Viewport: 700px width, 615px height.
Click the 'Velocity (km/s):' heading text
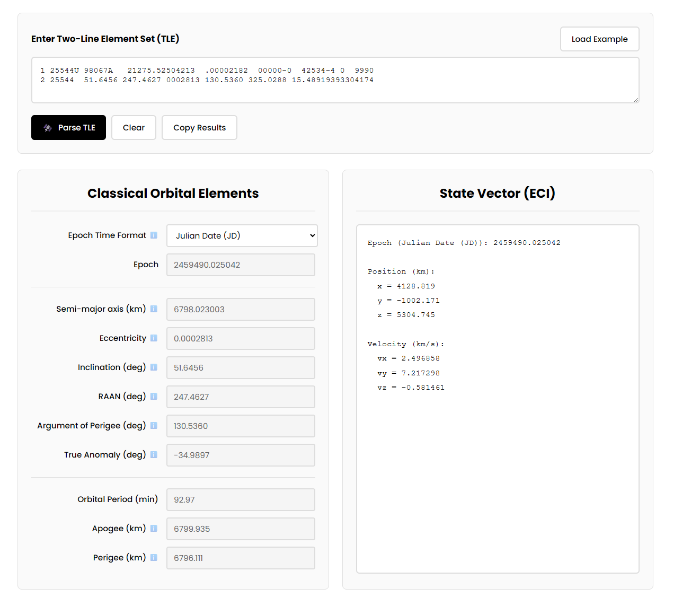tap(406, 344)
